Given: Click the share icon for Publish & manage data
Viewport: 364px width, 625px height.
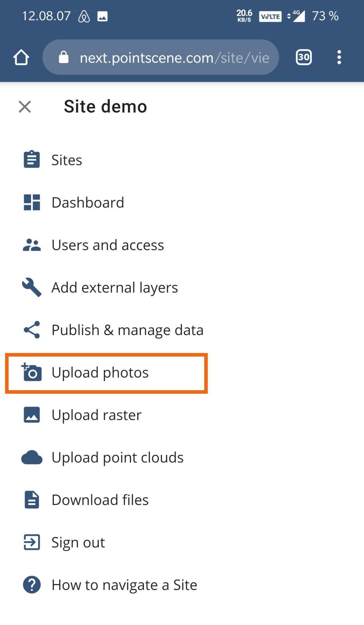Looking at the screenshot, I should tap(32, 330).
